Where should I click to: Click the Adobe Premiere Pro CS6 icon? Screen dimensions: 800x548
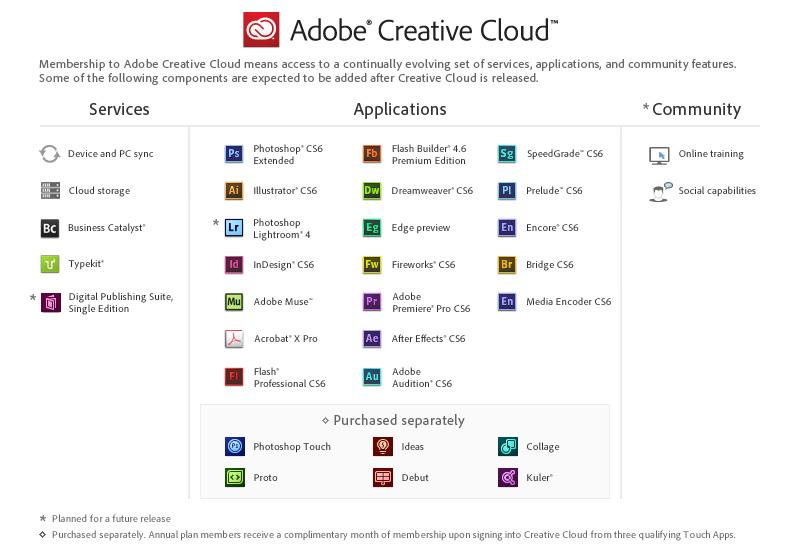tap(372, 302)
